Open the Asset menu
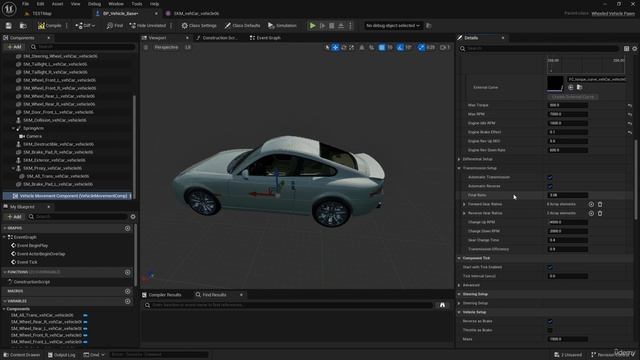 click(57, 4)
